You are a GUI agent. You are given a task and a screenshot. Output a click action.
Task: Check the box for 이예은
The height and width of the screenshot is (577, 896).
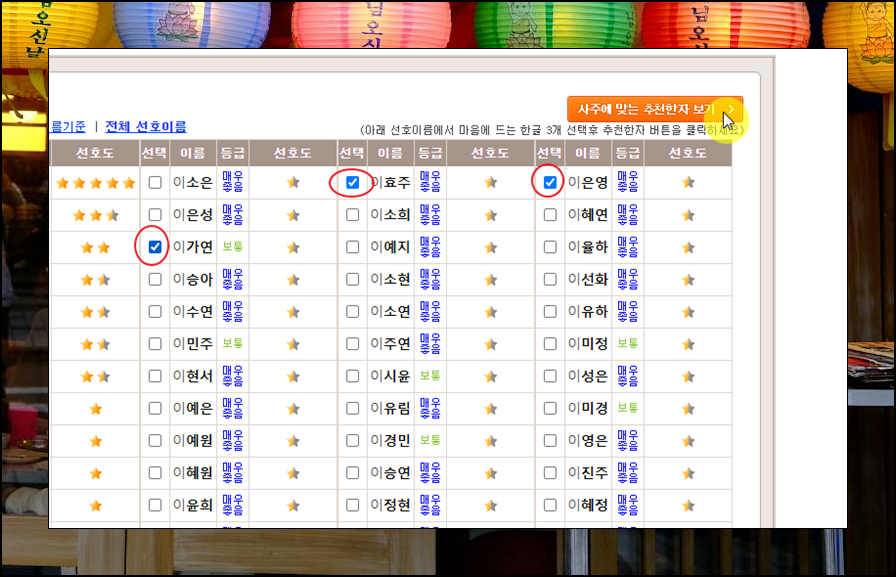point(155,408)
